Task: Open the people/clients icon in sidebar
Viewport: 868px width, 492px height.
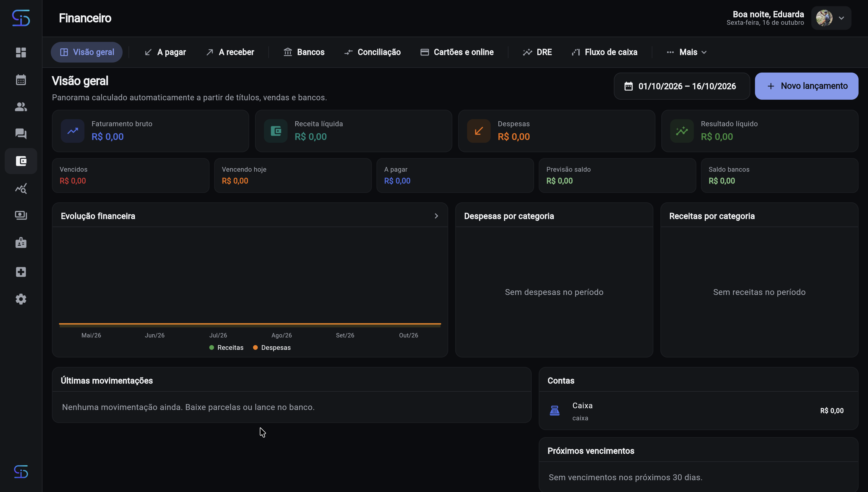Action: (x=21, y=107)
